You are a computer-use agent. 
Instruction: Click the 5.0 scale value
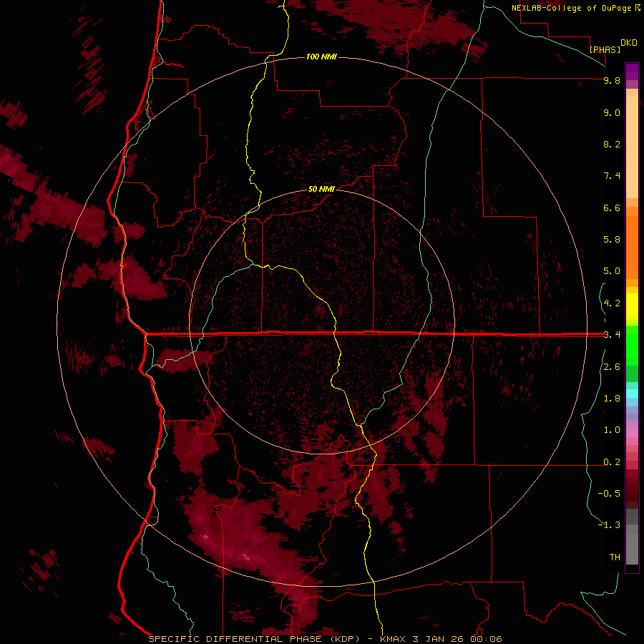point(612,271)
